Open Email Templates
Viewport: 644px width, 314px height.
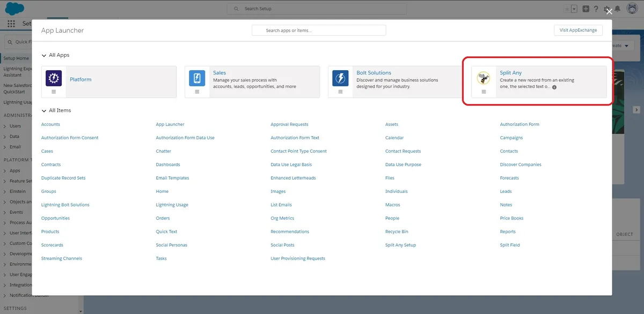tap(173, 178)
